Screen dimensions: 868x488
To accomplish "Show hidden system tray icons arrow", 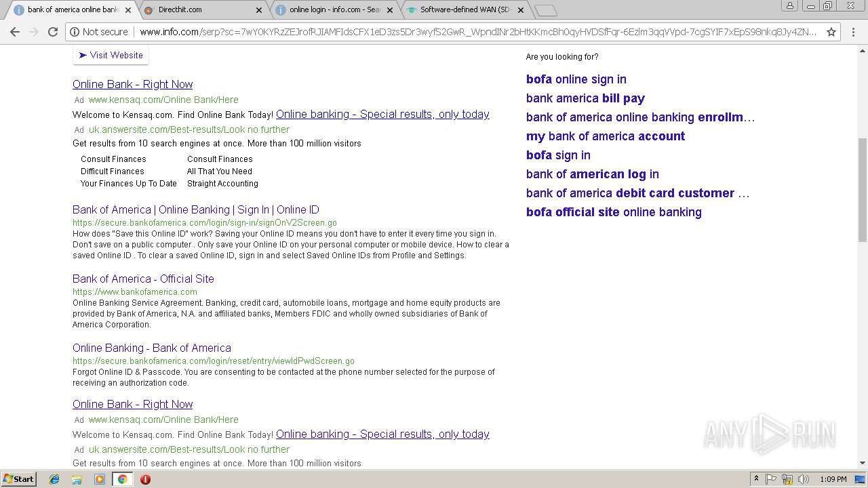I will coord(756,479).
